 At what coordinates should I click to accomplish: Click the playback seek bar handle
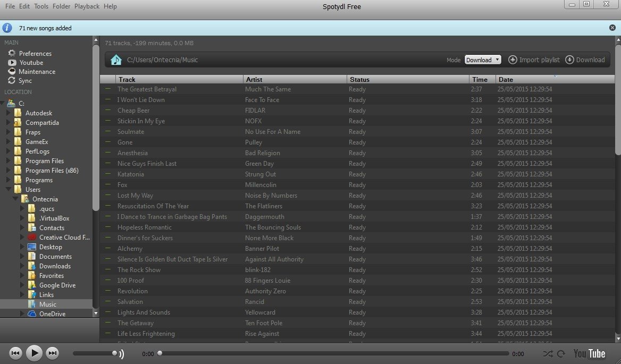pyautogui.click(x=160, y=353)
